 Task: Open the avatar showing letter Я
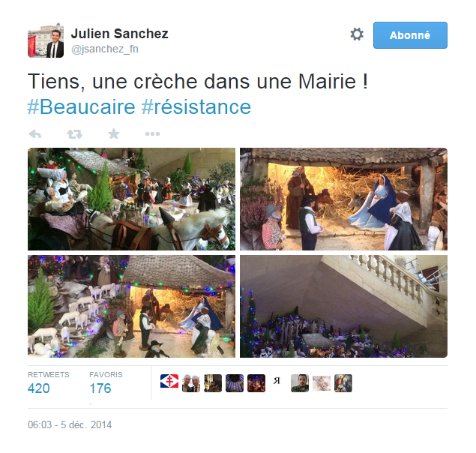pos(277,381)
